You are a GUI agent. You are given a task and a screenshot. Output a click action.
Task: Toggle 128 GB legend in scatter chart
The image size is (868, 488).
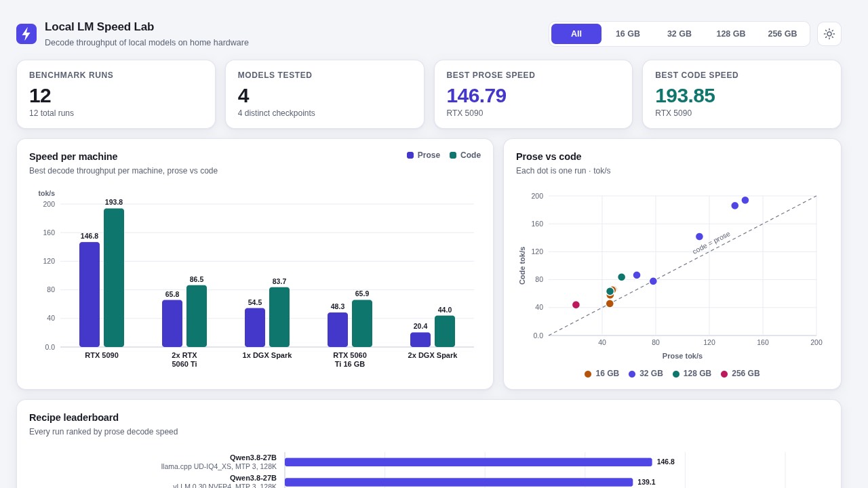click(692, 373)
